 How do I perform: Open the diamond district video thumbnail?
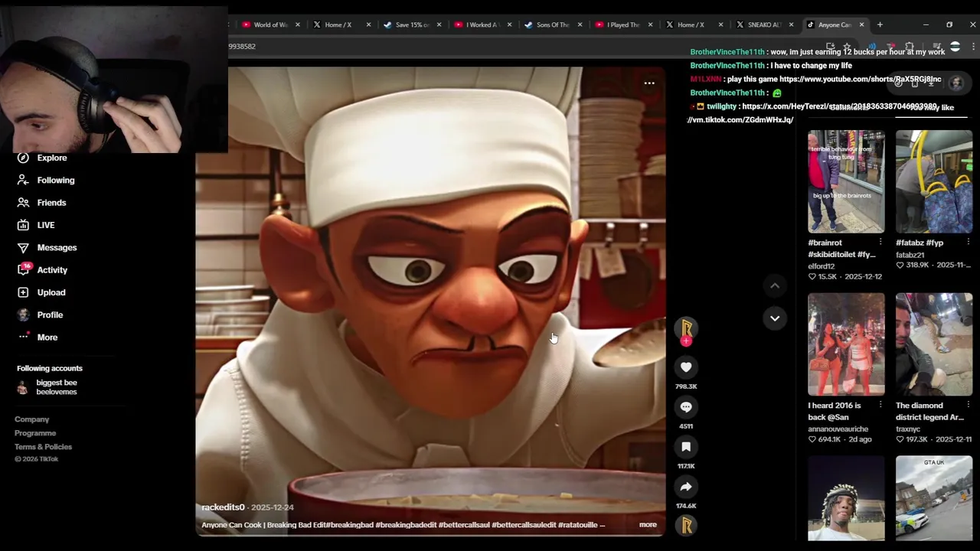click(x=934, y=344)
